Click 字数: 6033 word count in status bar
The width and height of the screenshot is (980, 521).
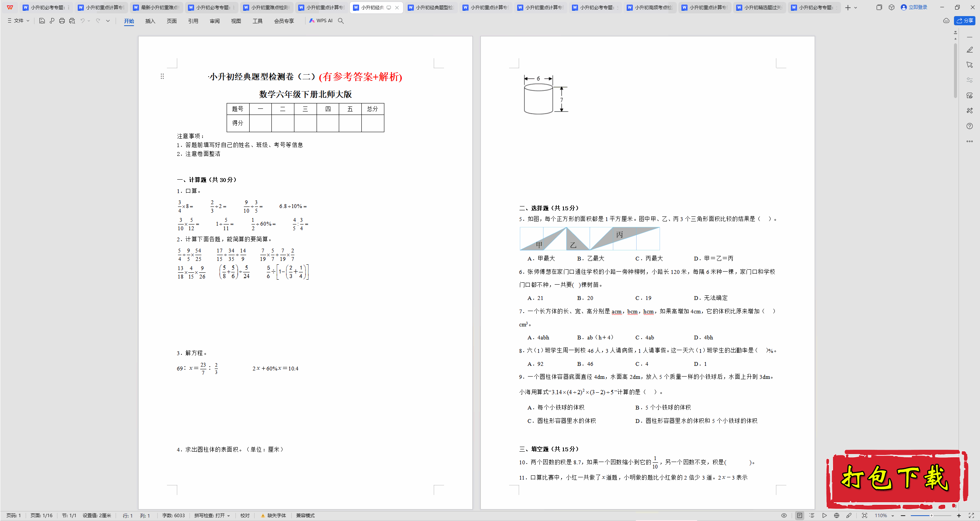[173, 516]
